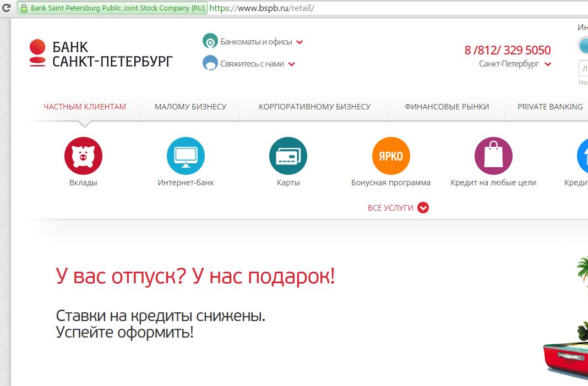Click the Интернет-банк label link
The height and width of the screenshot is (386, 588).
(x=186, y=183)
